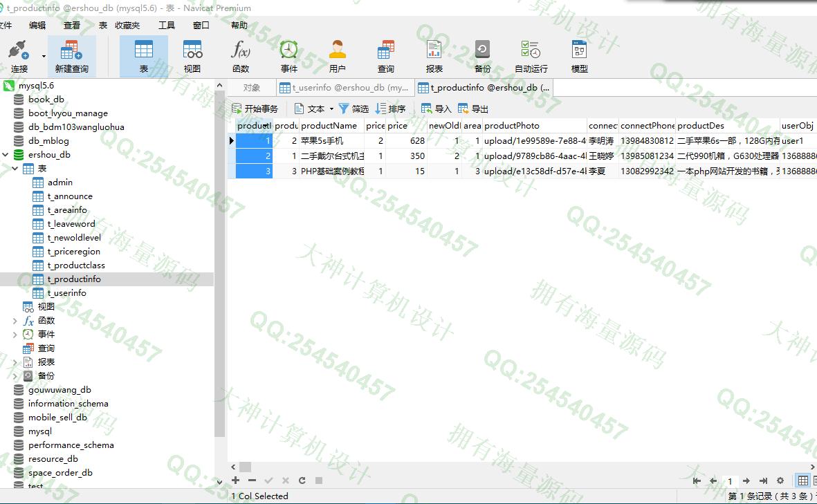Click the Sort (排序) button

(x=391, y=109)
